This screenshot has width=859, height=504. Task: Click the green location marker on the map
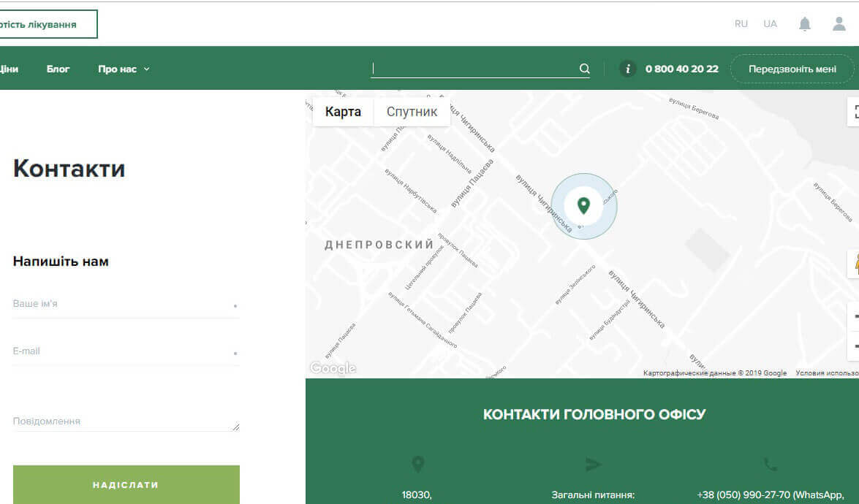(x=583, y=205)
